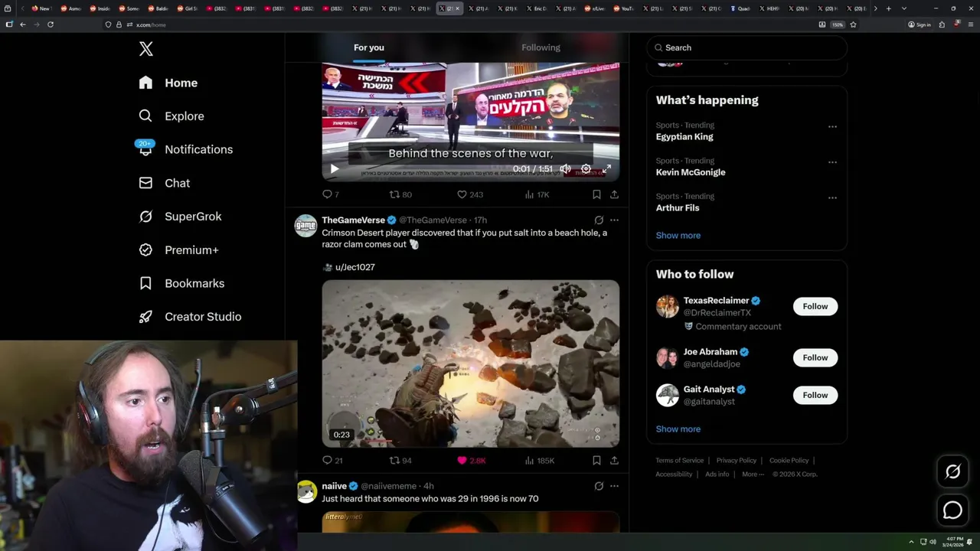This screenshot has width=980, height=551.
Task: View analytics of 17K views post
Action: (537, 194)
